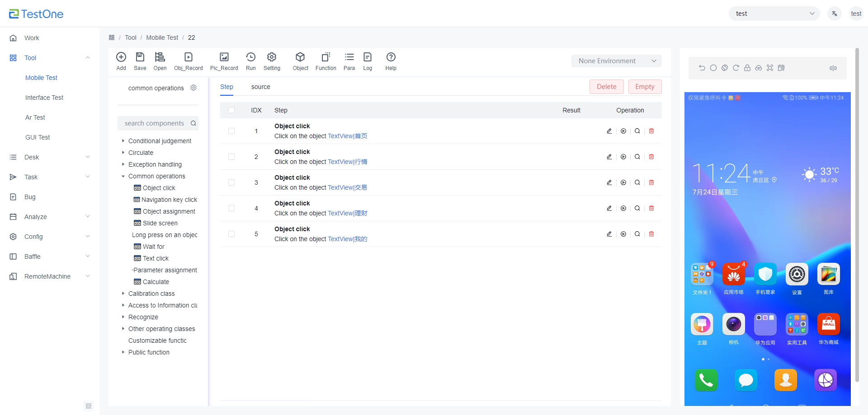Open Ar Test in sidebar
This screenshot has height=415, width=868.
[35, 117]
